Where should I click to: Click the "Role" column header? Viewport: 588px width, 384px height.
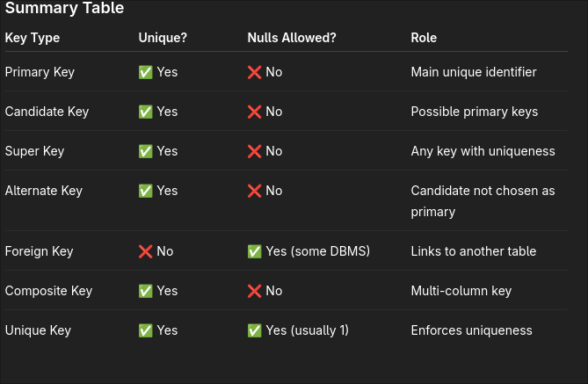coord(424,38)
